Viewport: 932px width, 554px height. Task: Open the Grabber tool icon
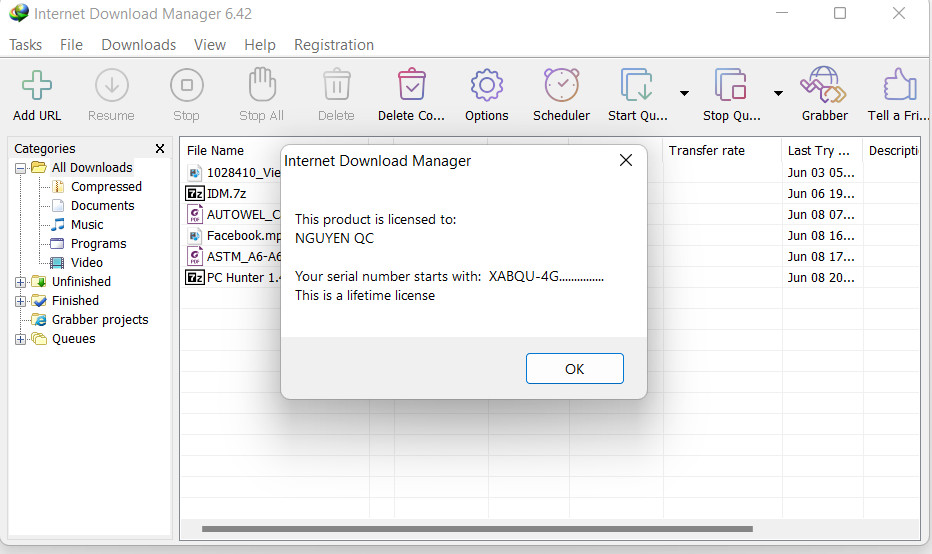824,84
